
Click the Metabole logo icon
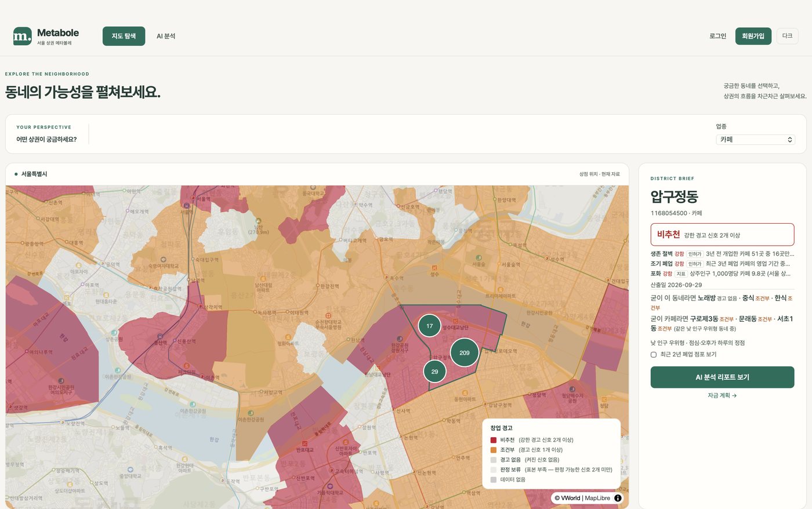23,36
